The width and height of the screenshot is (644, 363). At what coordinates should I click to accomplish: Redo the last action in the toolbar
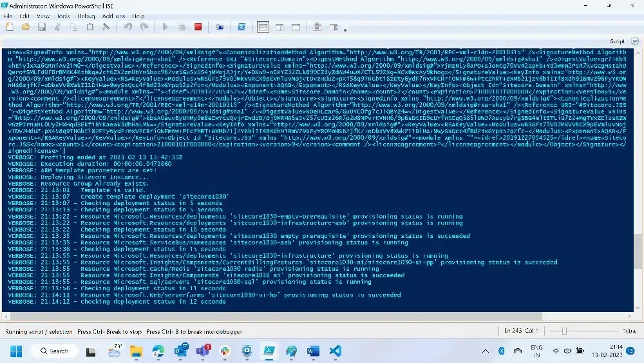144,27
